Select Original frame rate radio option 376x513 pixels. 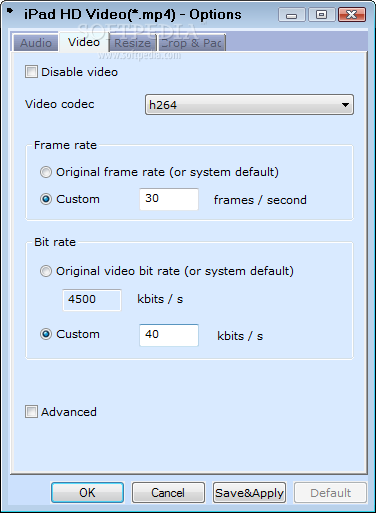(46, 172)
